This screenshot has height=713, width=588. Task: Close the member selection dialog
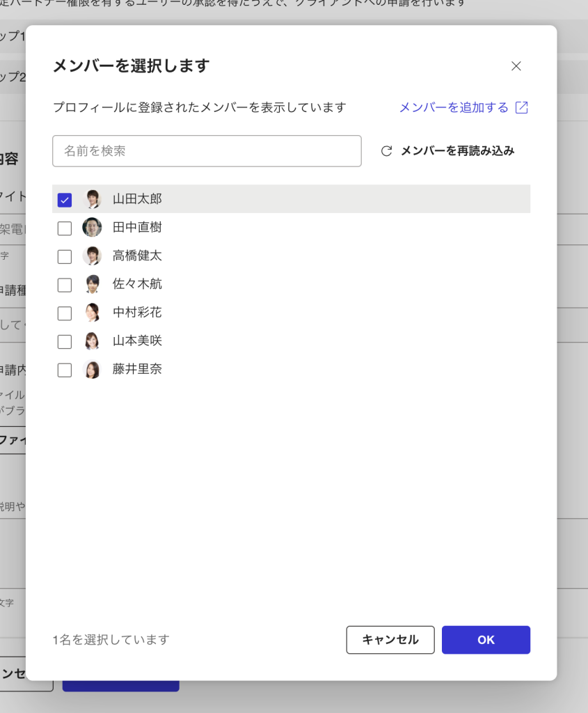[516, 66]
